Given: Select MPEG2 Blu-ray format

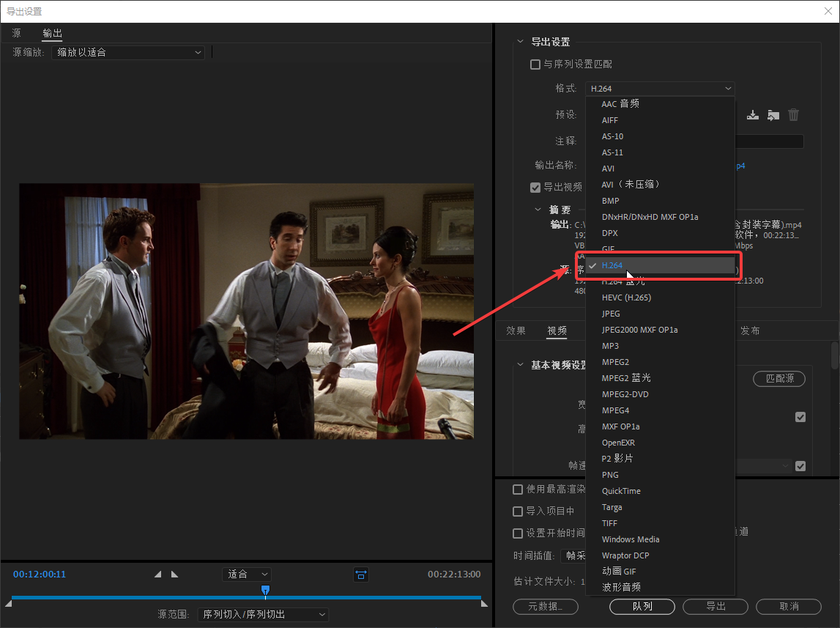Looking at the screenshot, I should 660,378.
